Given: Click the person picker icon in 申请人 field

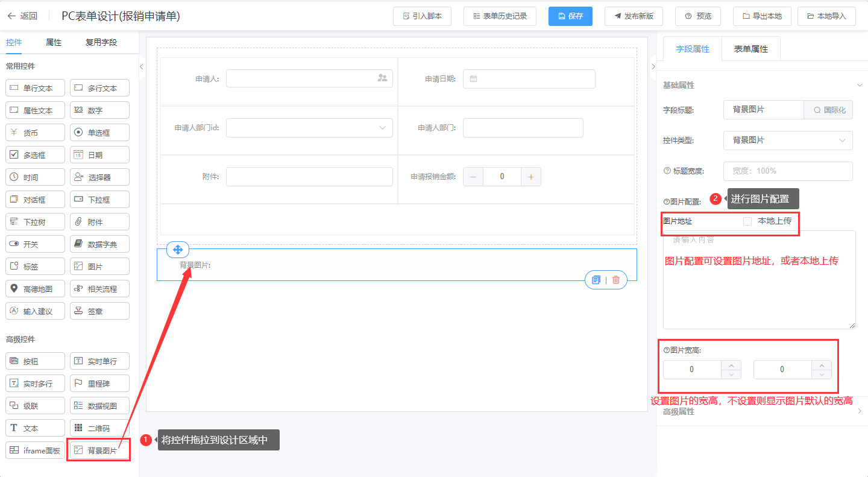Looking at the screenshot, I should pyautogui.click(x=382, y=78).
